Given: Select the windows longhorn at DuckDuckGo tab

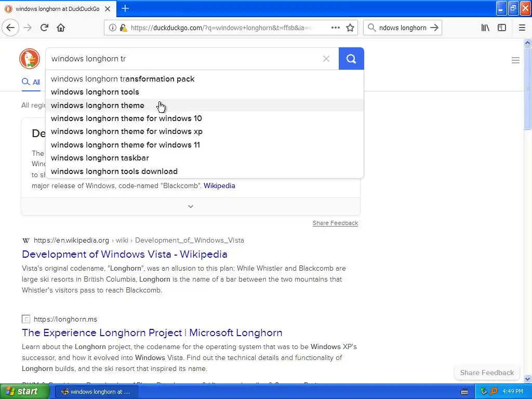Looking at the screenshot, I should [58, 9].
